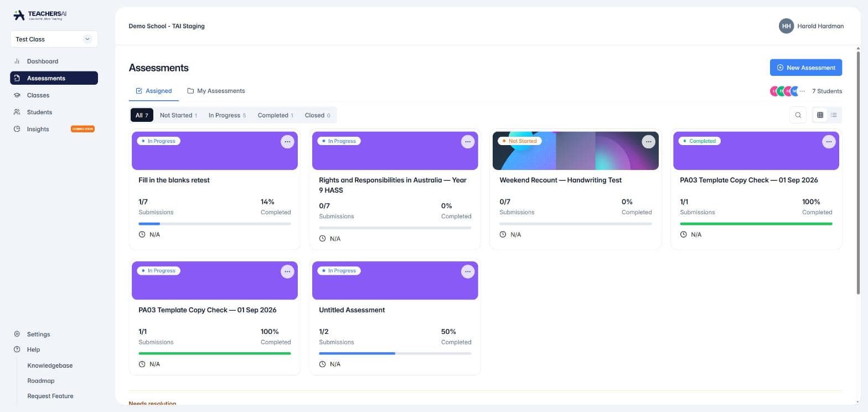Open Students in the sidebar

[x=54, y=112]
